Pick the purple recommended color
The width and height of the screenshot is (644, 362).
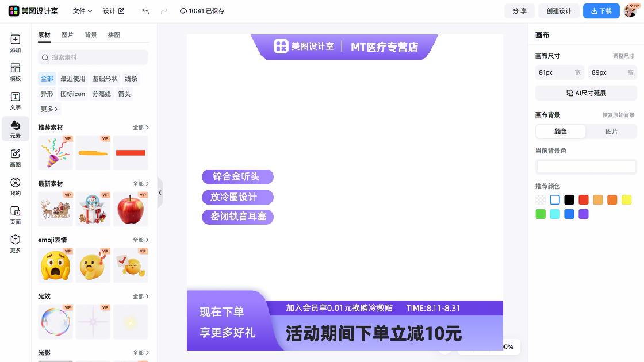(583, 214)
